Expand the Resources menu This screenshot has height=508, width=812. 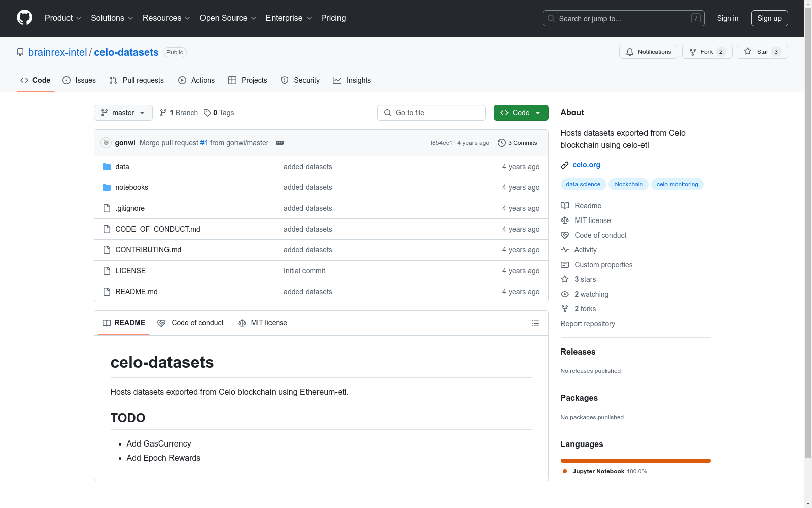point(166,18)
